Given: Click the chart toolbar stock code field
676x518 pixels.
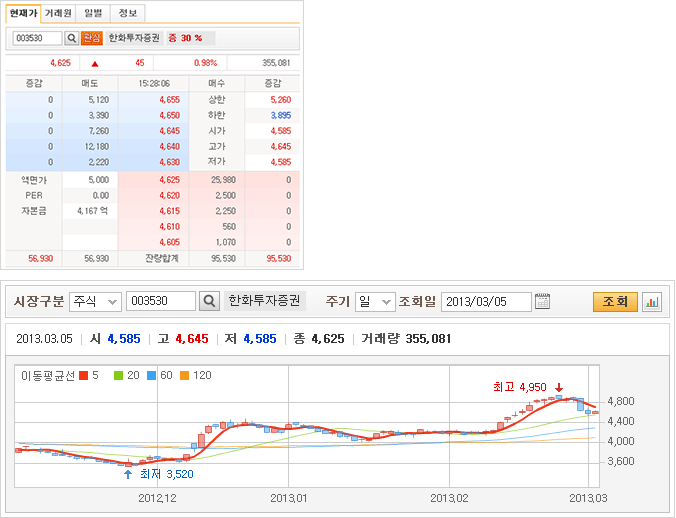Looking at the screenshot, I should 162,301.
